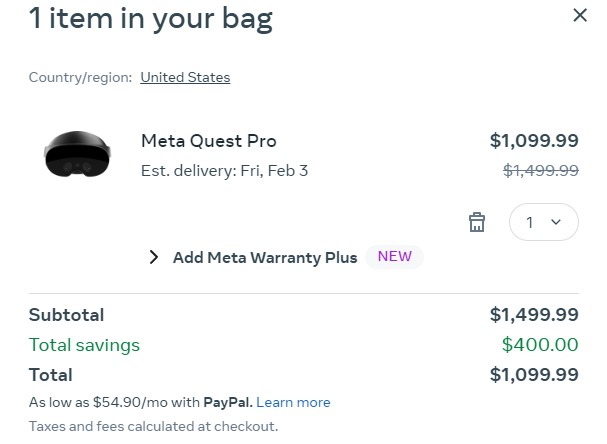Click the Est. delivery Fri, Feb 3 text
Image resolution: width=607 pixels, height=444 pixels.
(224, 170)
